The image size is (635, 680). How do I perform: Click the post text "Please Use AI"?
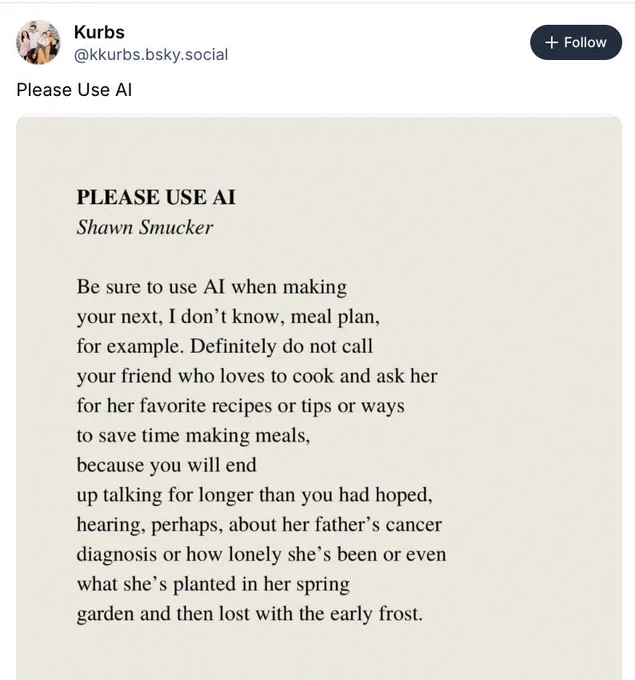click(74, 90)
